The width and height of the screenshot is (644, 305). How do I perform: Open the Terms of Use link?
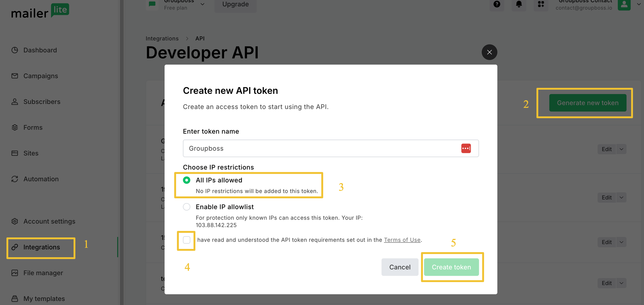tap(402, 240)
